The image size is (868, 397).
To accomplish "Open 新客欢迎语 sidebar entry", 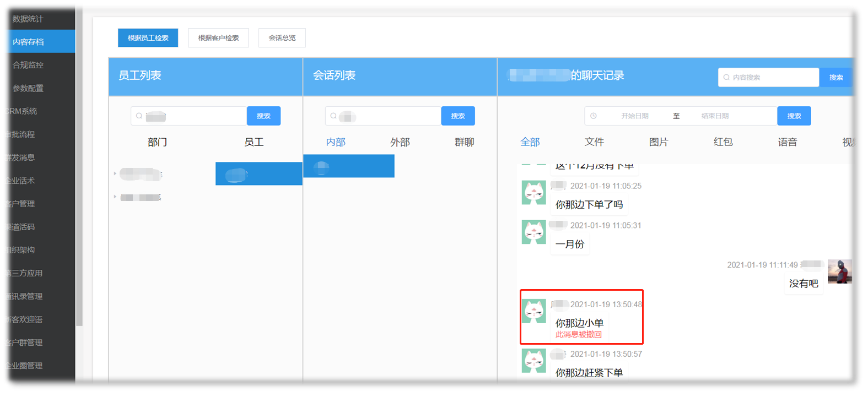I will pyautogui.click(x=24, y=319).
